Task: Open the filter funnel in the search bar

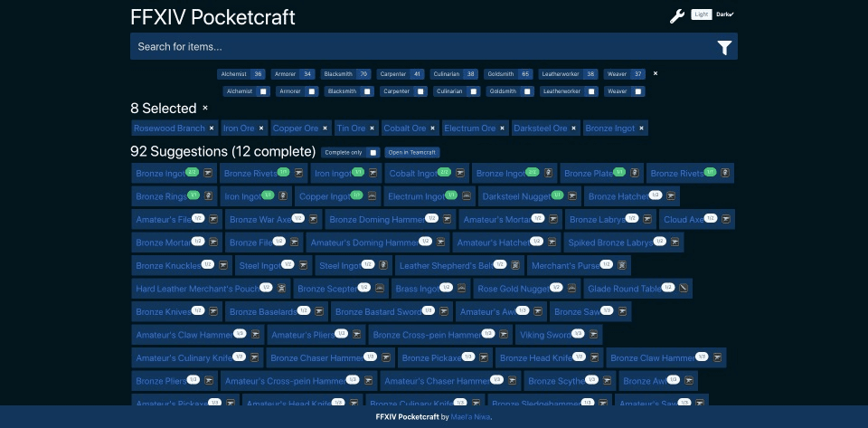Action: pos(724,48)
